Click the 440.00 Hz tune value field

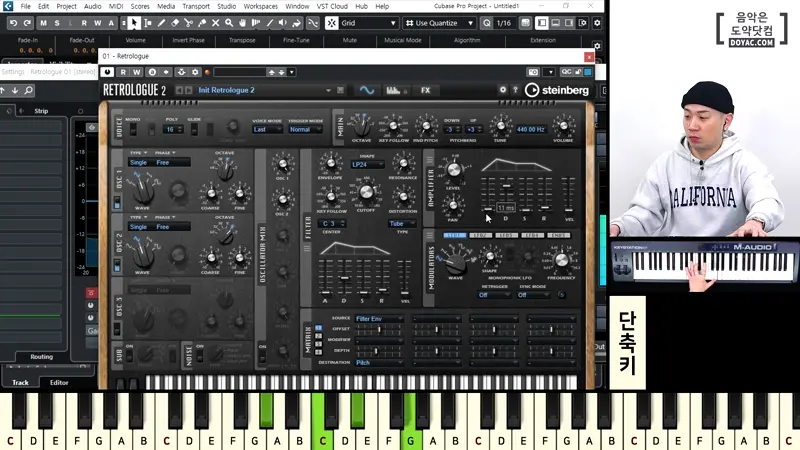(x=531, y=130)
